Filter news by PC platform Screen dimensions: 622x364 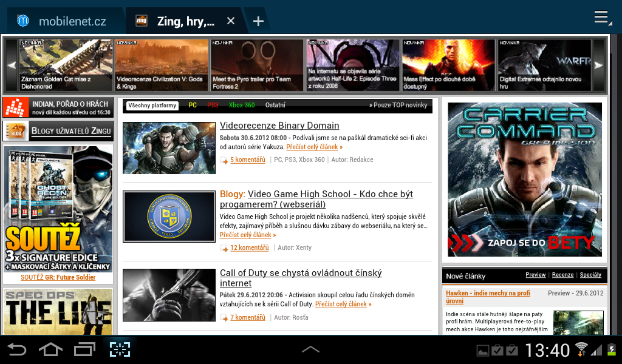193,105
